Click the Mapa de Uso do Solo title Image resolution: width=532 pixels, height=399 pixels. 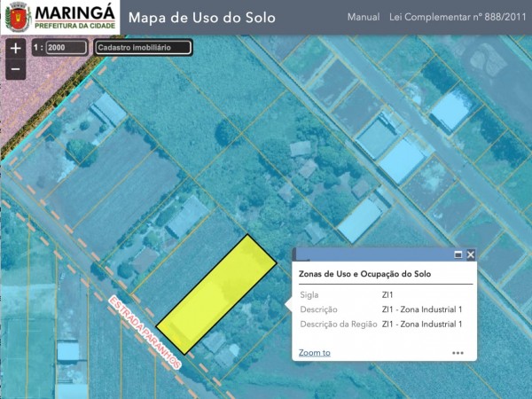202,18
